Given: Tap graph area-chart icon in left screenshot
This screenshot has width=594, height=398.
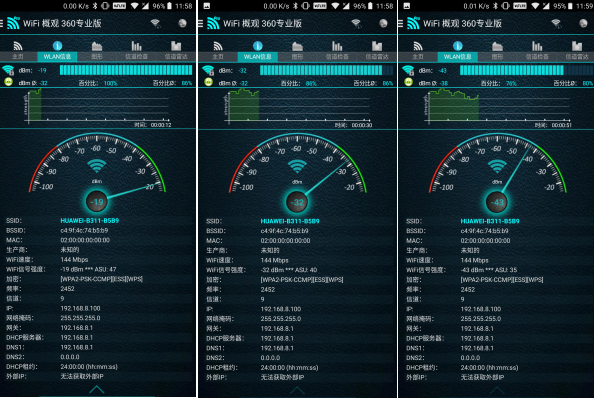Looking at the screenshot, I should click(97, 46).
